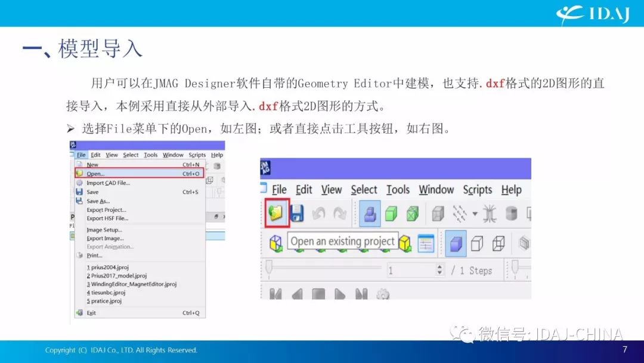Click Edit in the left screenshot's menu bar
The width and height of the screenshot is (644, 363).
coord(95,155)
